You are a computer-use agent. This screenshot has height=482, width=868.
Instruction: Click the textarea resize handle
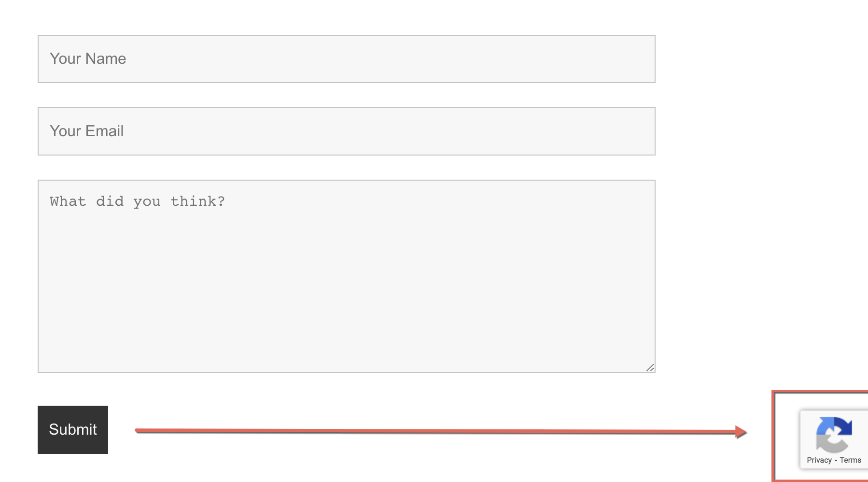point(650,368)
